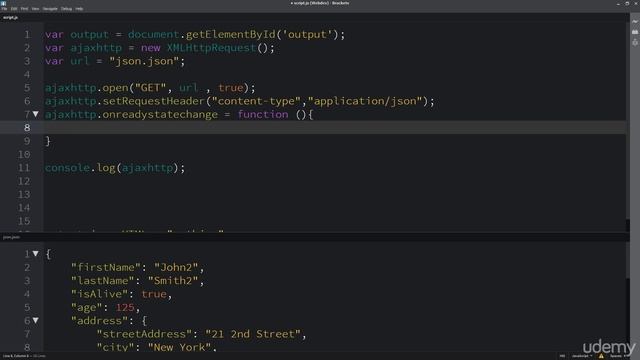This screenshot has width=640, height=360.
Task: Click line number 1 in script.js gutter
Action: coord(27,35)
